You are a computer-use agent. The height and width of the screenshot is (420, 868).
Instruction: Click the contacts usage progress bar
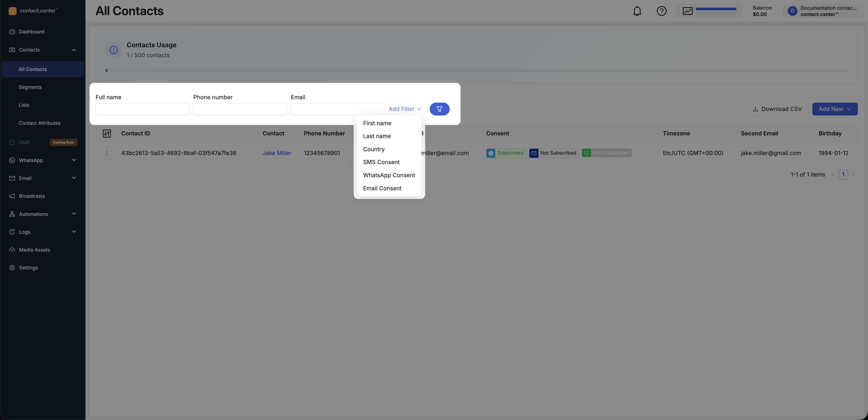click(x=476, y=71)
